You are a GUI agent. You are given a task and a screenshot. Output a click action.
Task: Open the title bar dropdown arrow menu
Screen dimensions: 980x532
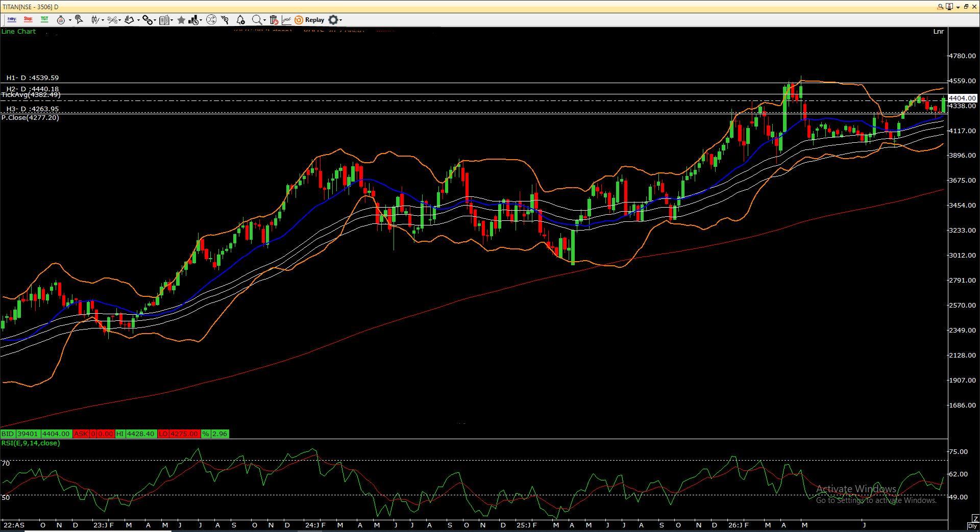(958, 7)
